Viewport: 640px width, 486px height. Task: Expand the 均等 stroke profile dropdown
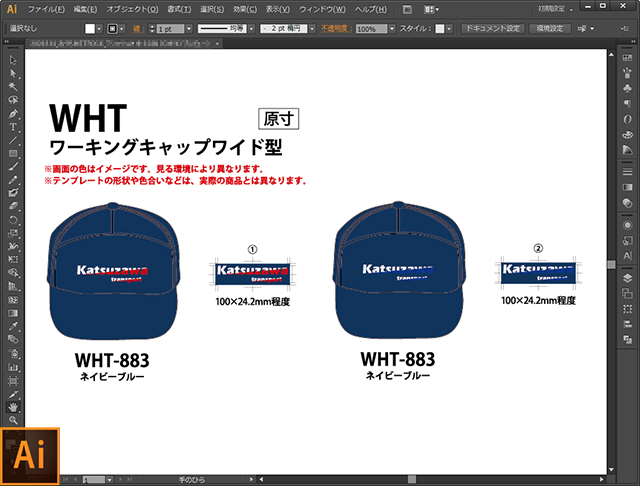click(x=251, y=29)
